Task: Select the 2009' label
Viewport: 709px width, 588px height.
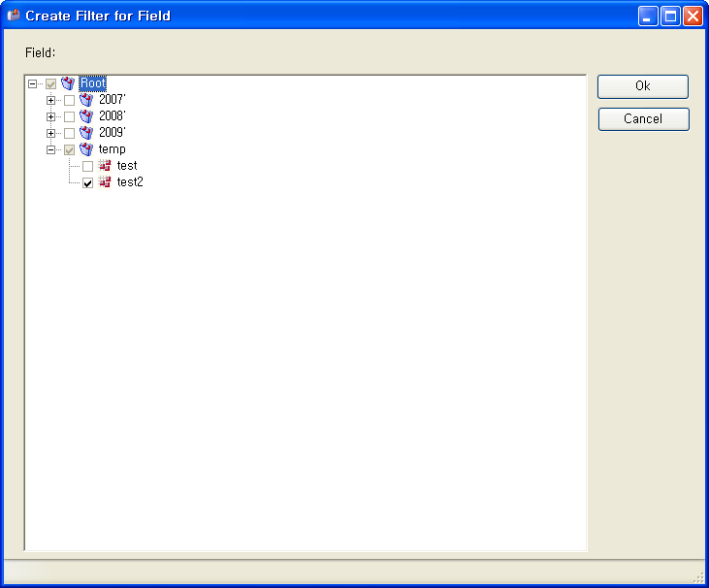Action: (x=113, y=133)
